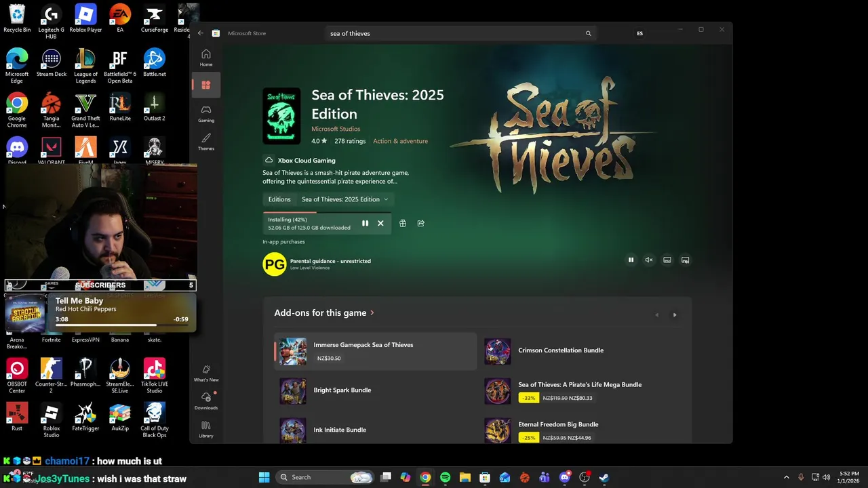Open A Pirate's Life Mega Bundle add-on
Screen dimensions: 868x488
(580, 391)
